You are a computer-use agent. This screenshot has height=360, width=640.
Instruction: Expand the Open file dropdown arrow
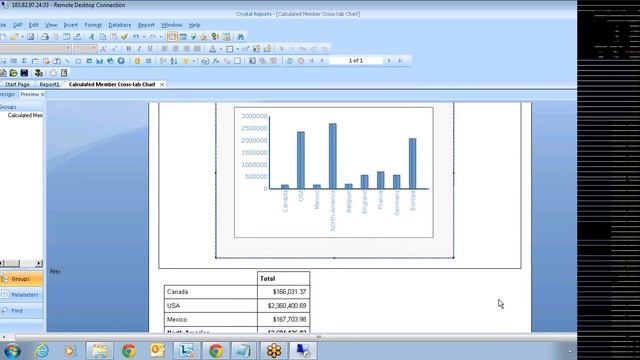coord(22,37)
